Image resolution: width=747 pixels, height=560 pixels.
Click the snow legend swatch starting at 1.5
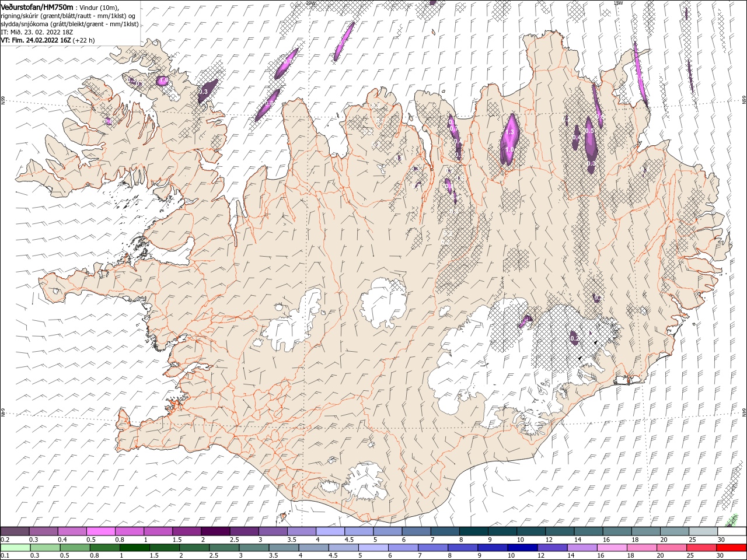click(x=187, y=531)
